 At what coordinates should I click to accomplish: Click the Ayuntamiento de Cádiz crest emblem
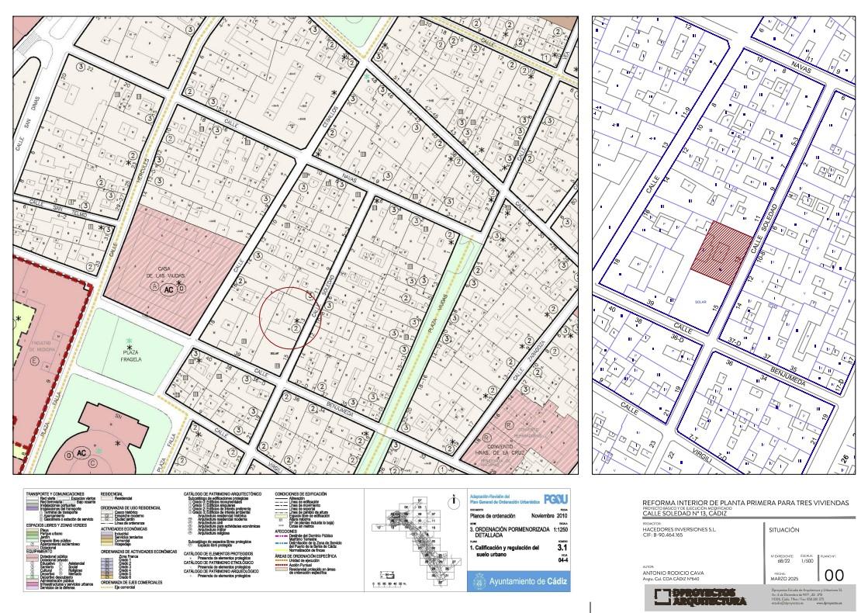[478, 581]
